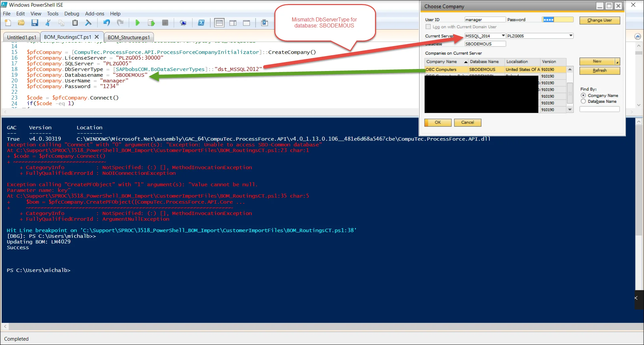Switch to Show Script Pane Right layout
Viewport: 644px width, 345px height.
pyautogui.click(x=233, y=23)
